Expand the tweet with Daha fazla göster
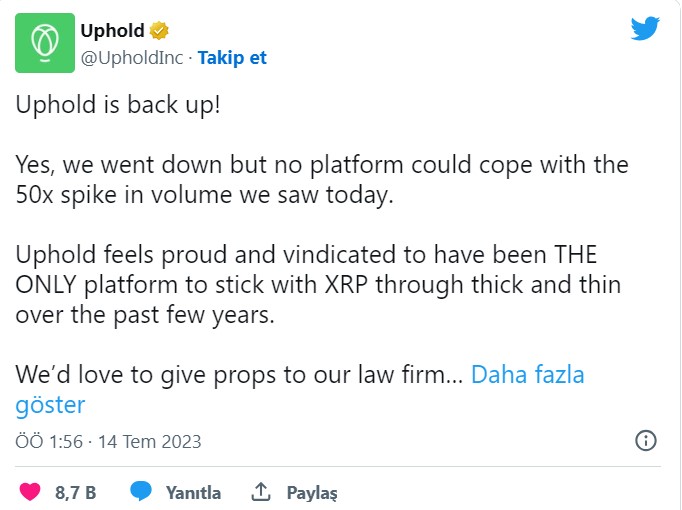The image size is (682, 510). [x=527, y=376]
